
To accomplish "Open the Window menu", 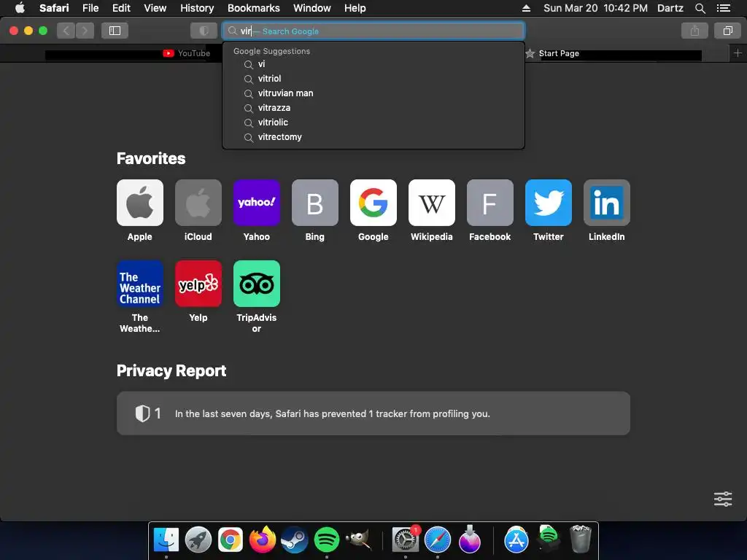I will [x=312, y=8].
